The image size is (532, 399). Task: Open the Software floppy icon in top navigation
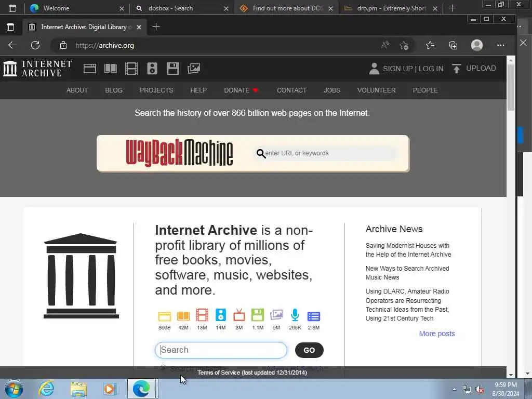(172, 69)
